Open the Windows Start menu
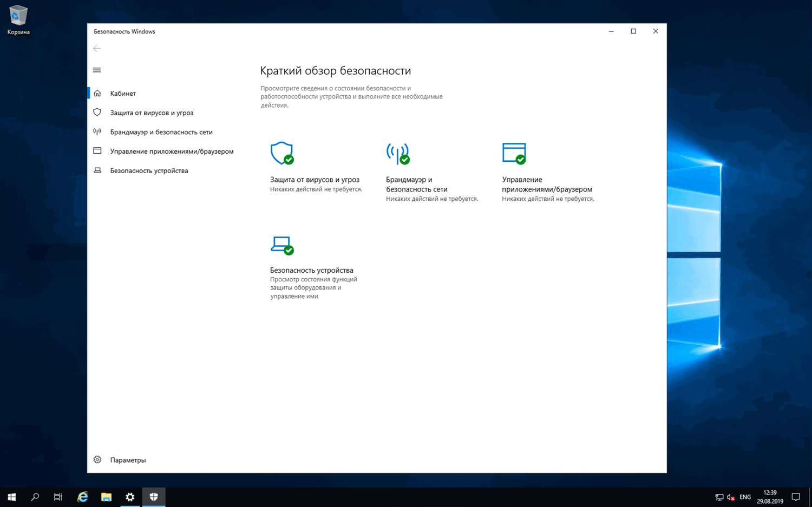This screenshot has width=812, height=507. click(x=11, y=497)
